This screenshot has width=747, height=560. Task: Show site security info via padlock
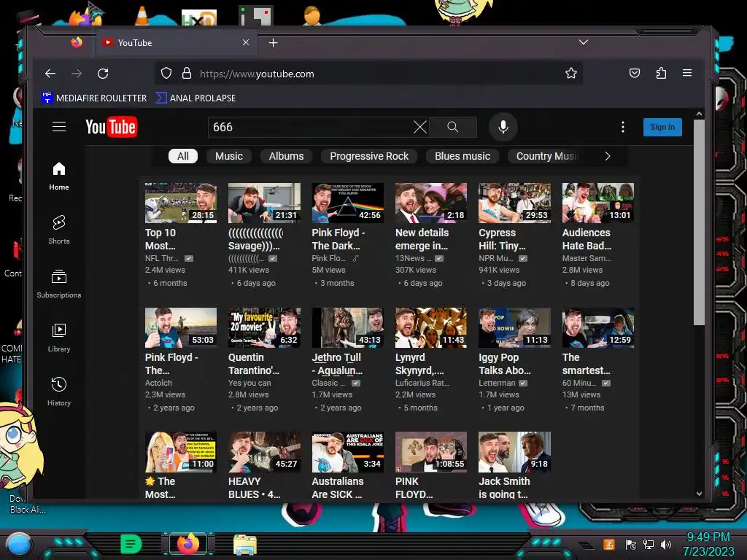coord(187,74)
